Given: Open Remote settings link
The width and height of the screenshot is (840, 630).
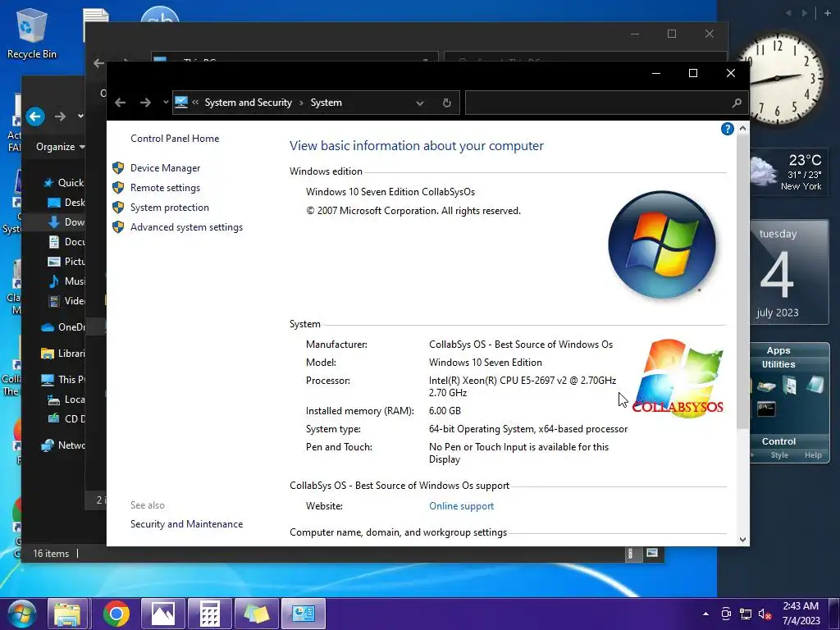Looking at the screenshot, I should point(165,188).
